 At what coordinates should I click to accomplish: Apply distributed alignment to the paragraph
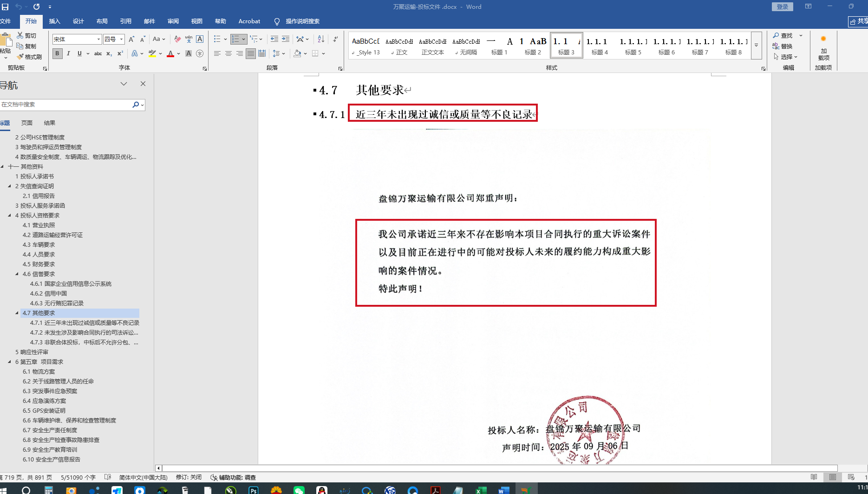tap(262, 54)
